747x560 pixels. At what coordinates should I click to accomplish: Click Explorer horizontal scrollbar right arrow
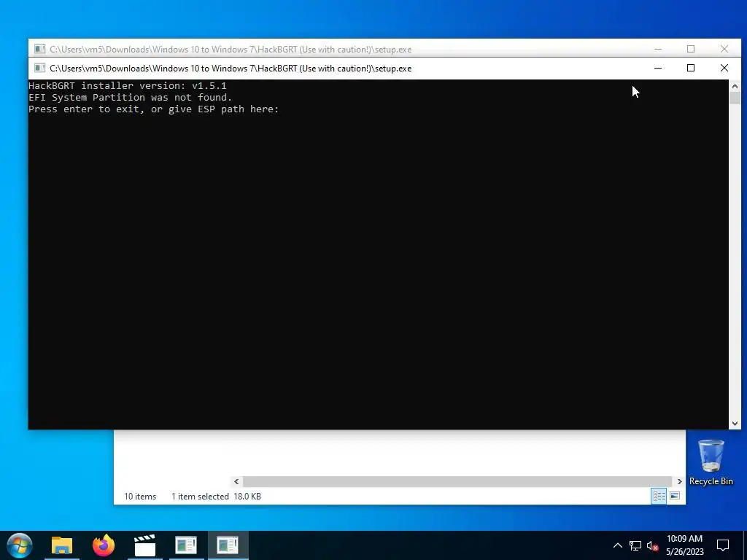pyautogui.click(x=679, y=481)
